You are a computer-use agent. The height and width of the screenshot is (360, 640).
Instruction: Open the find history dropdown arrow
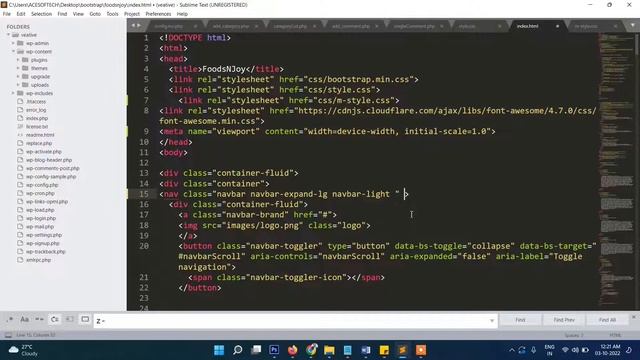coord(492,321)
